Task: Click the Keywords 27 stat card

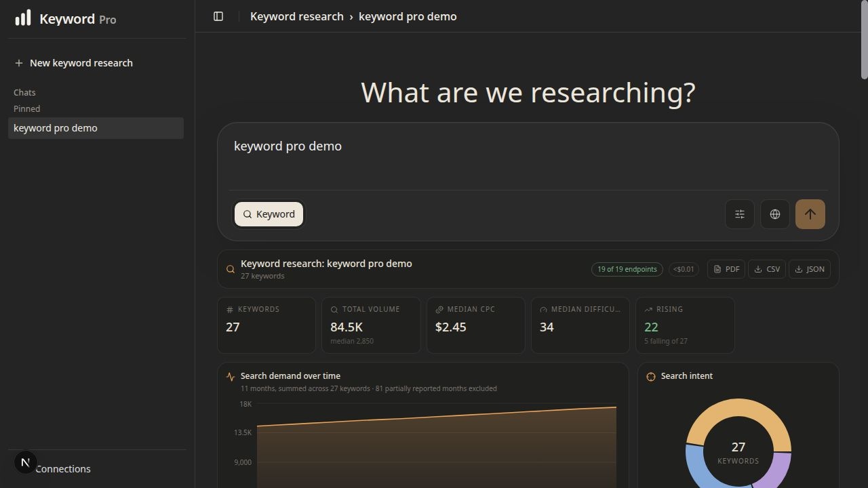Action: coord(267,325)
